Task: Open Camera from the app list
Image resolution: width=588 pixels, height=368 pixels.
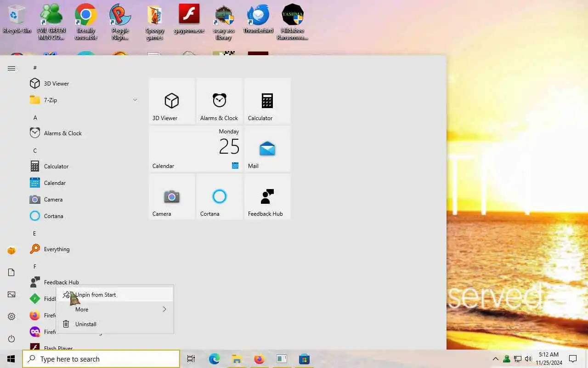Action: pos(84,199)
